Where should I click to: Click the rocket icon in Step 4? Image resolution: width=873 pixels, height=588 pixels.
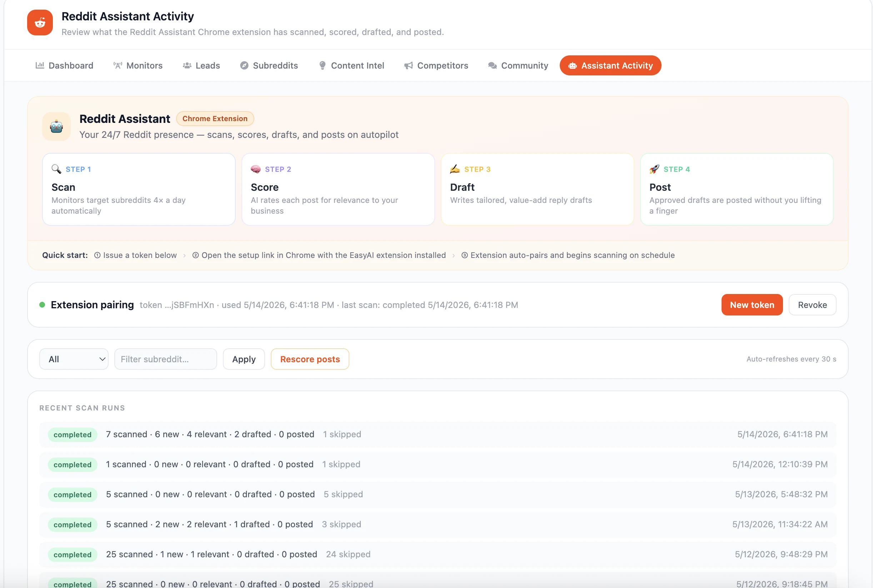(654, 169)
